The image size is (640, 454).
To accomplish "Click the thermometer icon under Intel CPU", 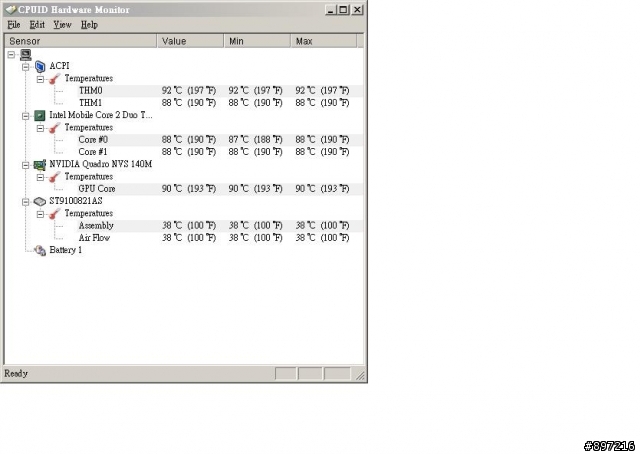I will pyautogui.click(x=54, y=128).
